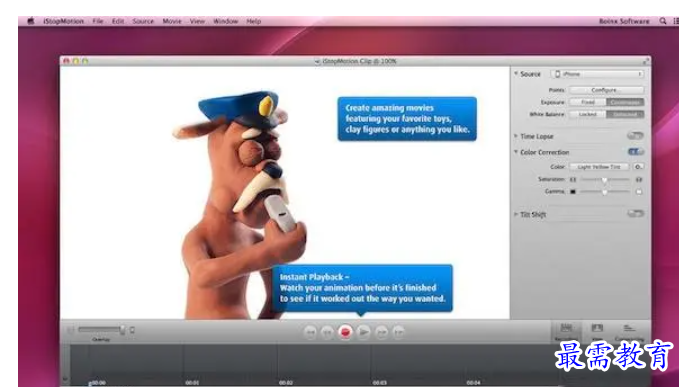Open the Movie menu
The height and width of the screenshot is (387, 679).
(172, 21)
